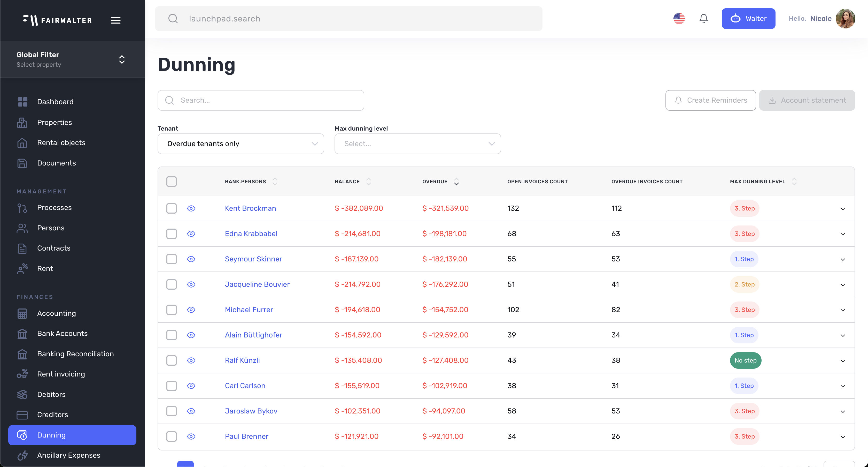This screenshot has height=467, width=868.
Task: Click the Create Reminders button
Action: click(x=711, y=100)
